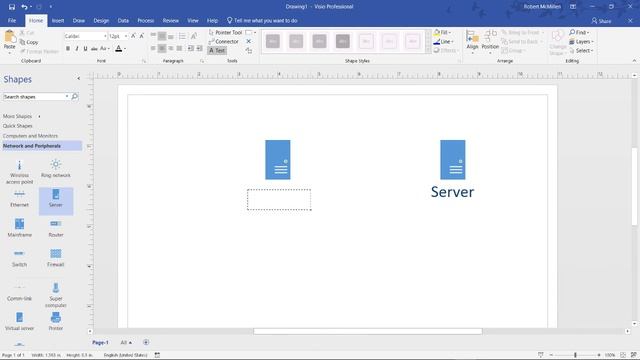Toggle bullet list formatting
This screenshot has height=360, width=640.
click(x=182, y=36)
